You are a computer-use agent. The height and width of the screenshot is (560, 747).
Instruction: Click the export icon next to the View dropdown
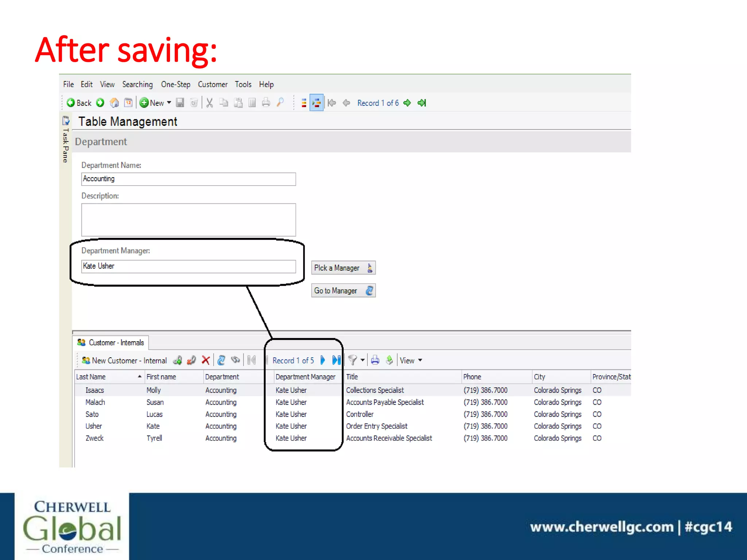pyautogui.click(x=389, y=360)
